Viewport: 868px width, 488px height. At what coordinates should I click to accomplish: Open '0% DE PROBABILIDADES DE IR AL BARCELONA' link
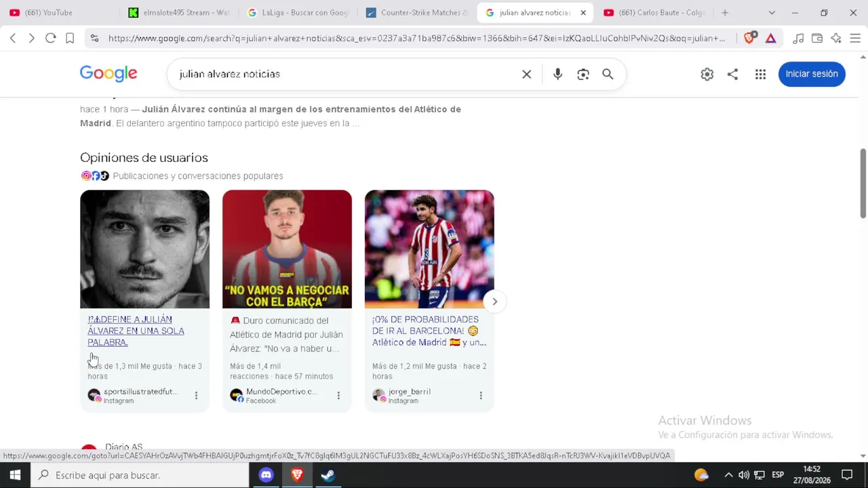[429, 331]
